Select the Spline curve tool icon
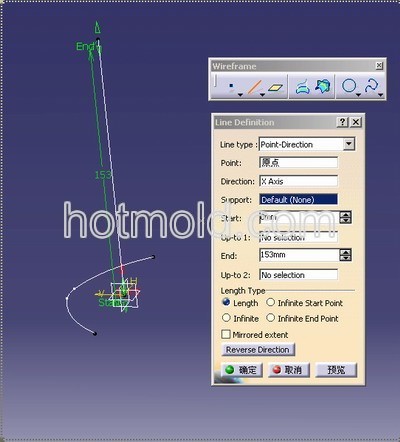This screenshot has height=442, width=400. click(371, 86)
